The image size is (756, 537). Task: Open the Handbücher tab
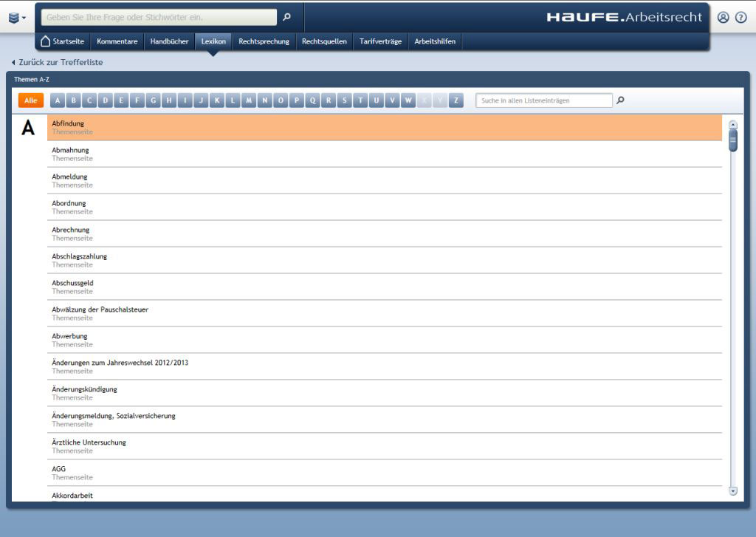[169, 41]
